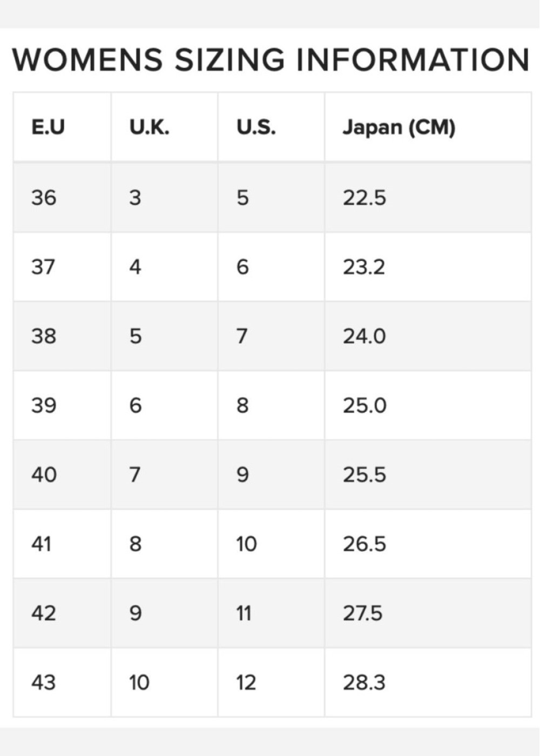Click Japan size 26.5 cell

364,544
